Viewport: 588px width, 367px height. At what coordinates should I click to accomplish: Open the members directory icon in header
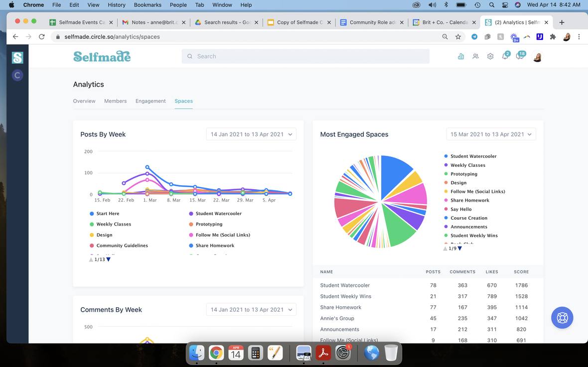tap(475, 56)
